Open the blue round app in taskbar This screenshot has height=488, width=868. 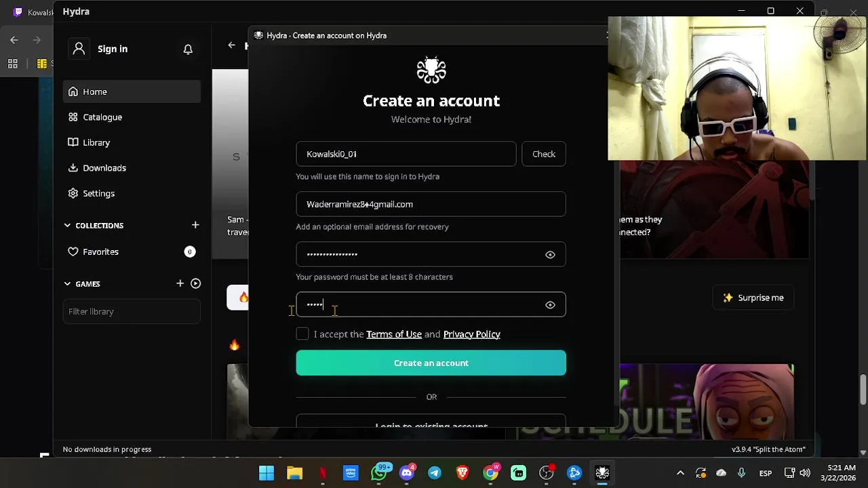tap(574, 473)
